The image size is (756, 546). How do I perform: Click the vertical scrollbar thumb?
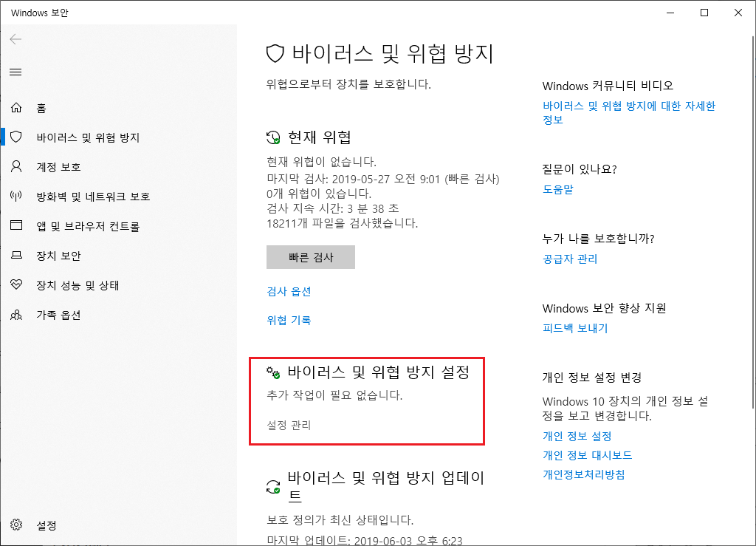tap(753, 222)
